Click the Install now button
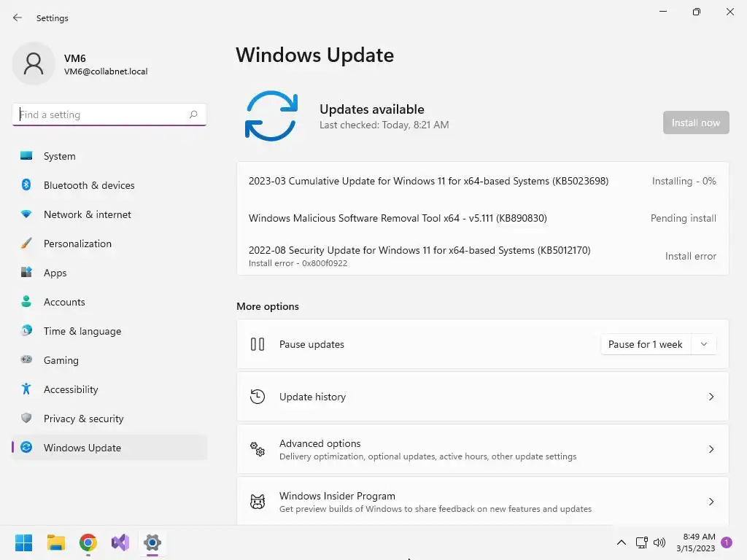Viewport: 747px width, 560px height. [696, 122]
